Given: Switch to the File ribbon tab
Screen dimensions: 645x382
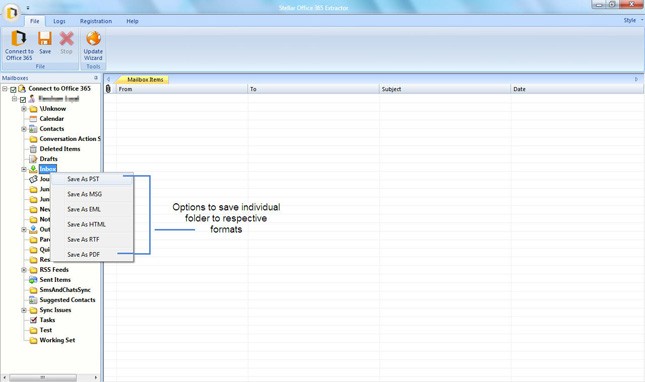Looking at the screenshot, I should pyautogui.click(x=35, y=21).
